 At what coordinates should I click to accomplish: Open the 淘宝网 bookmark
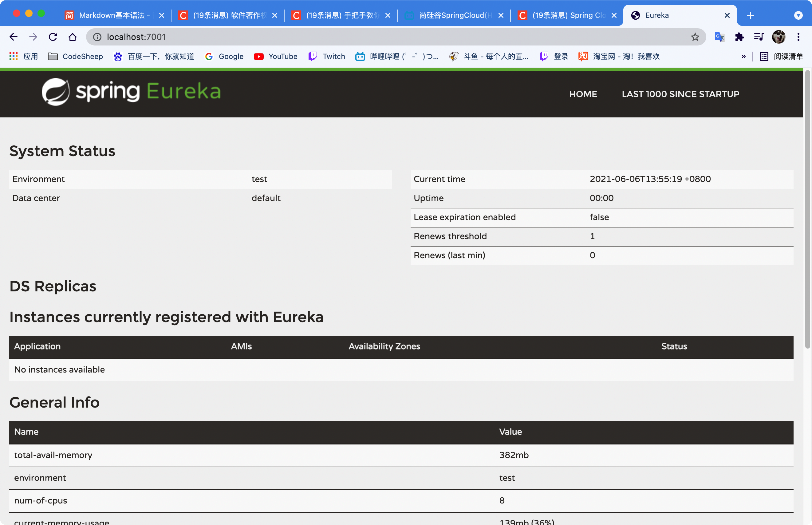click(619, 56)
